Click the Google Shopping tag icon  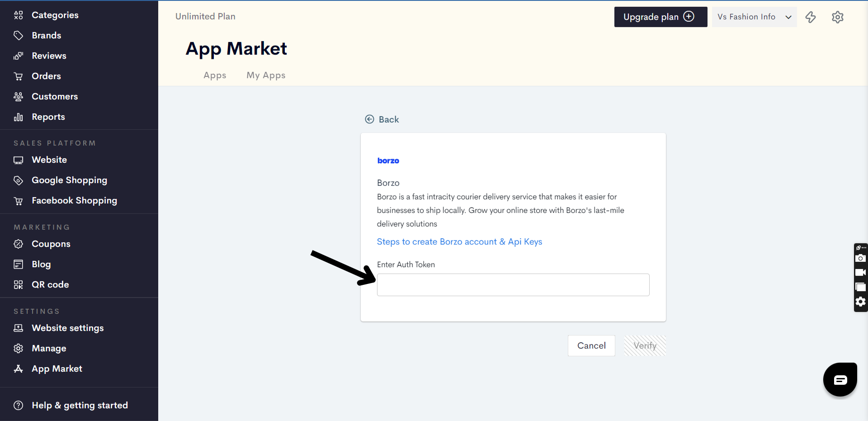tap(18, 180)
